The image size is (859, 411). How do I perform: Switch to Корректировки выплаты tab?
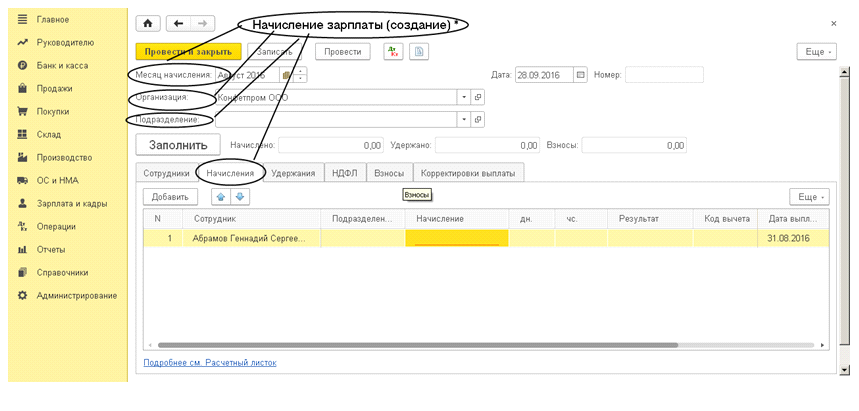[468, 173]
